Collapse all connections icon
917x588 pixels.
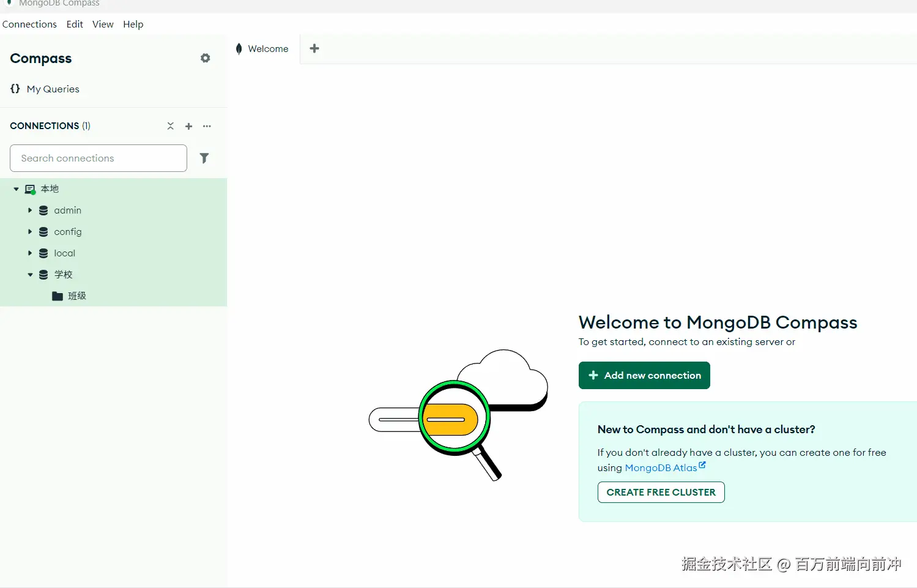point(171,126)
